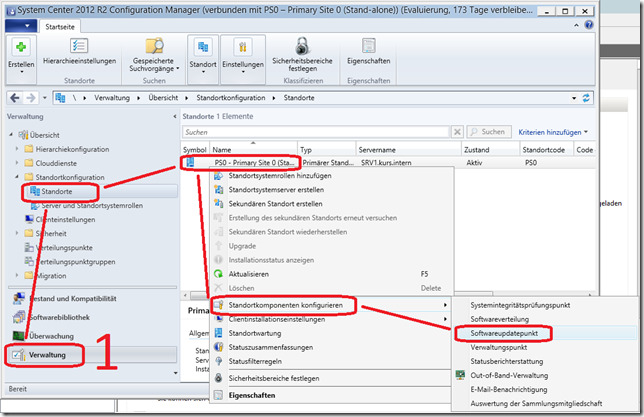The image size is (644, 417).
Task: Click into the Suchen search field
Action: coord(316,132)
